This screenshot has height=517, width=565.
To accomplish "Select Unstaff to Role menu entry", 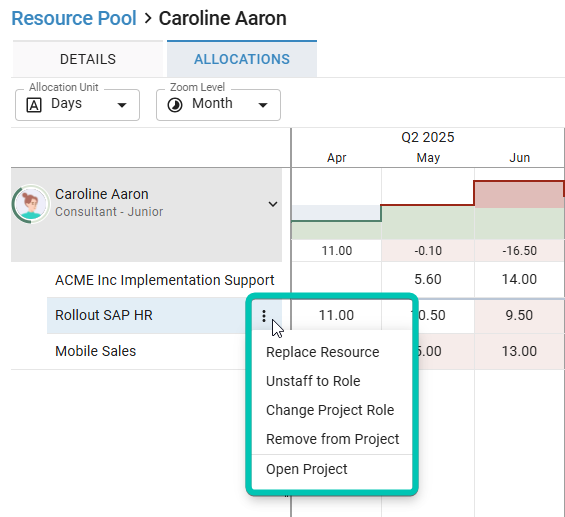I will (313, 381).
